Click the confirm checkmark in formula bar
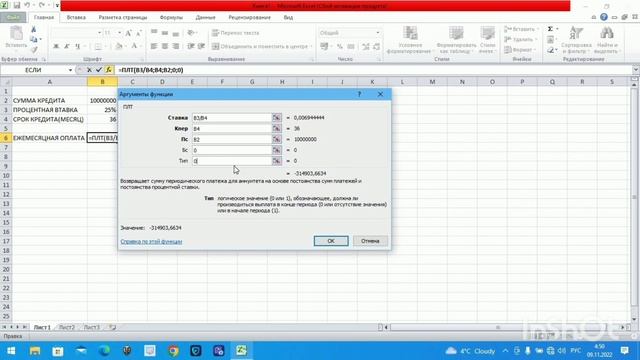 coord(99,70)
